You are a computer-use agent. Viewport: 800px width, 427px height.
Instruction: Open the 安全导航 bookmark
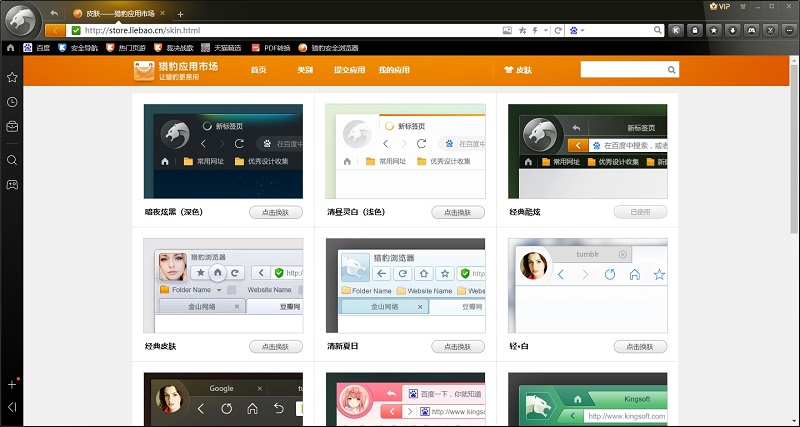tap(78, 48)
